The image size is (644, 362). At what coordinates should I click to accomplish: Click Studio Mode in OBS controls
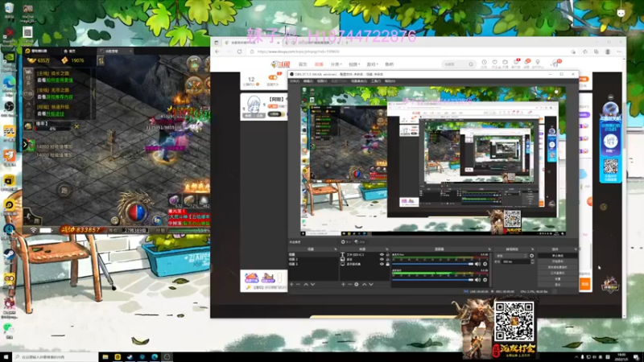(x=557, y=273)
